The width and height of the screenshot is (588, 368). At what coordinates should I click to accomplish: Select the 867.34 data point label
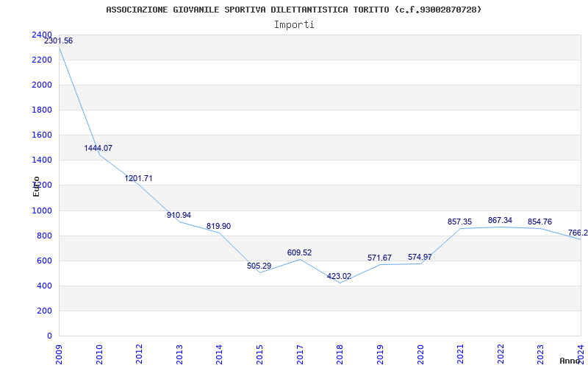coord(500,221)
